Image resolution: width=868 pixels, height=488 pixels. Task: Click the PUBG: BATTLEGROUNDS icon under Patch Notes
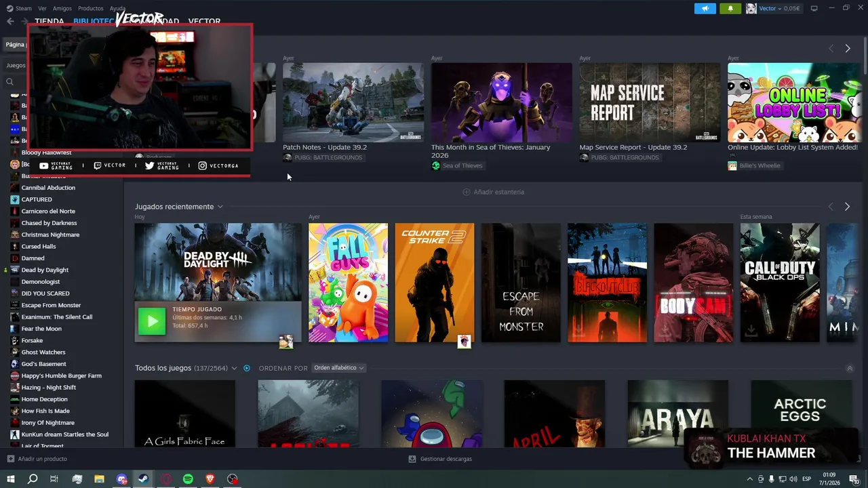(288, 157)
